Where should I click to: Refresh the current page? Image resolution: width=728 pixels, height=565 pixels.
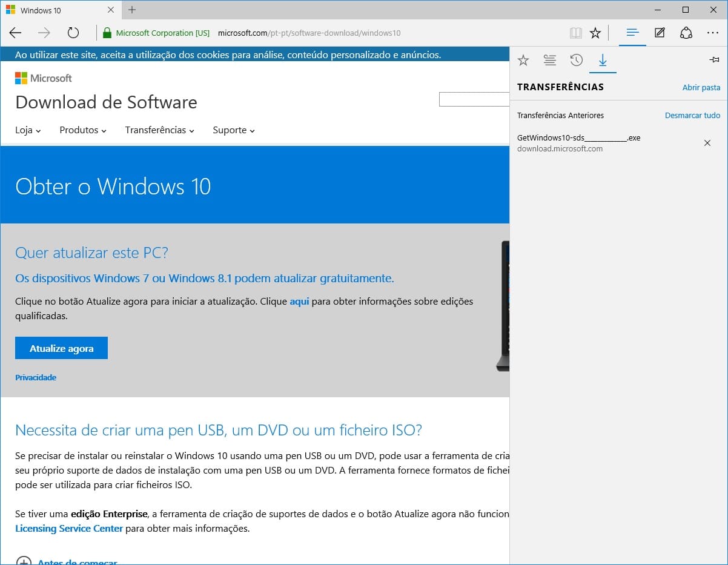click(x=73, y=33)
